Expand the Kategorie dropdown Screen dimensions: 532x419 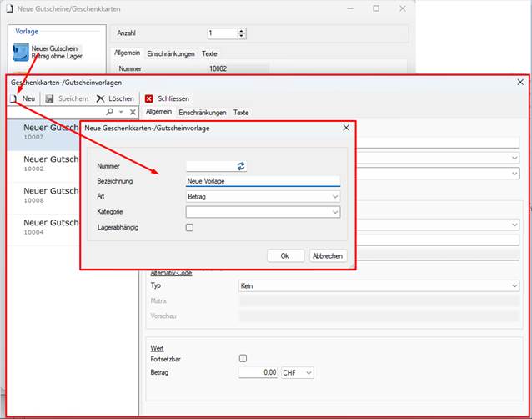[263, 212]
